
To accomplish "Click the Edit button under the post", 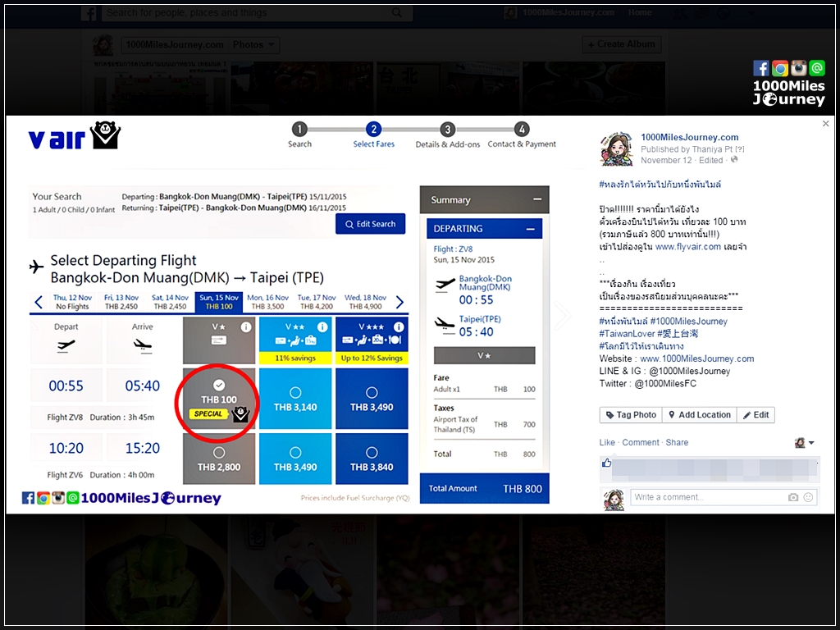I will [x=756, y=414].
